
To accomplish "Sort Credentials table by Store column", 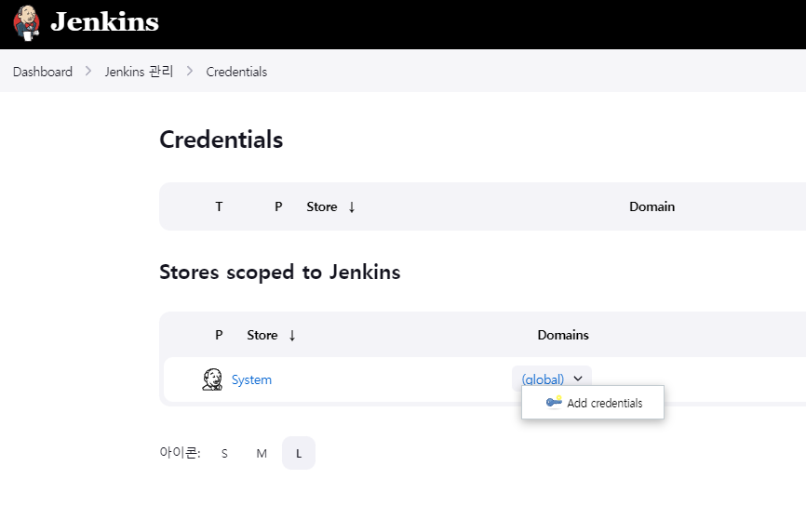I will pyautogui.click(x=322, y=206).
